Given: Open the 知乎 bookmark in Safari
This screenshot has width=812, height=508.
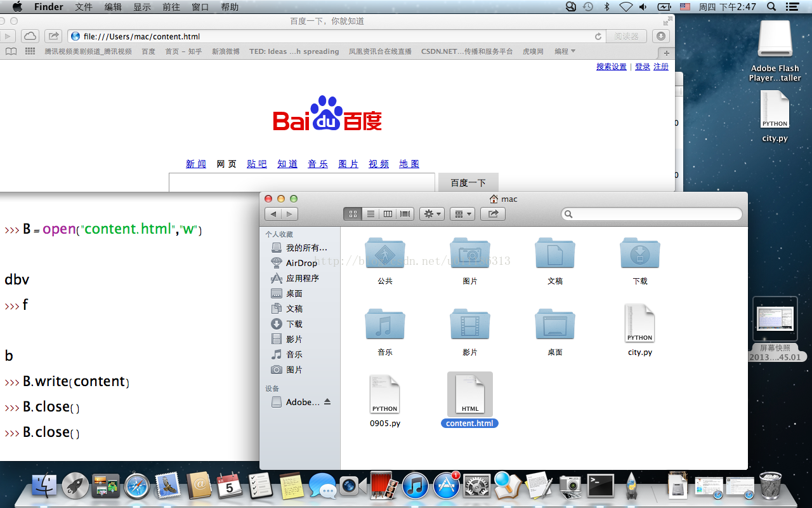Looking at the screenshot, I should click(x=183, y=51).
